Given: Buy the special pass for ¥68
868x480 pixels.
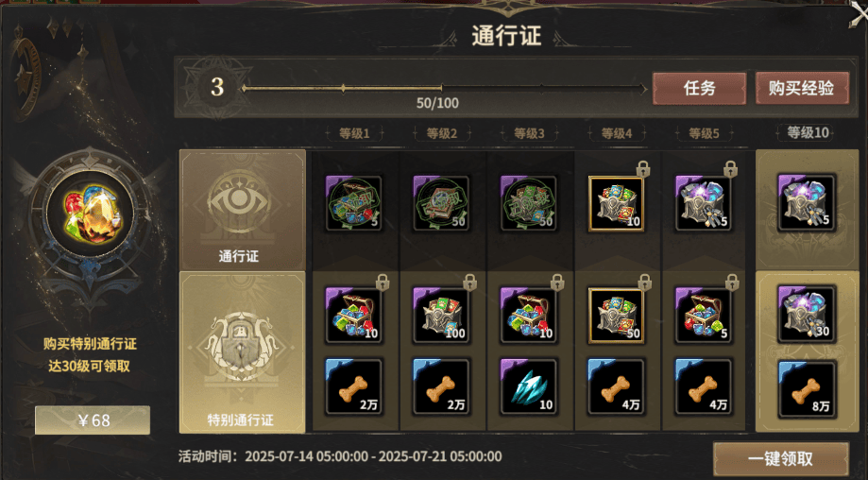Looking at the screenshot, I should click(x=93, y=420).
